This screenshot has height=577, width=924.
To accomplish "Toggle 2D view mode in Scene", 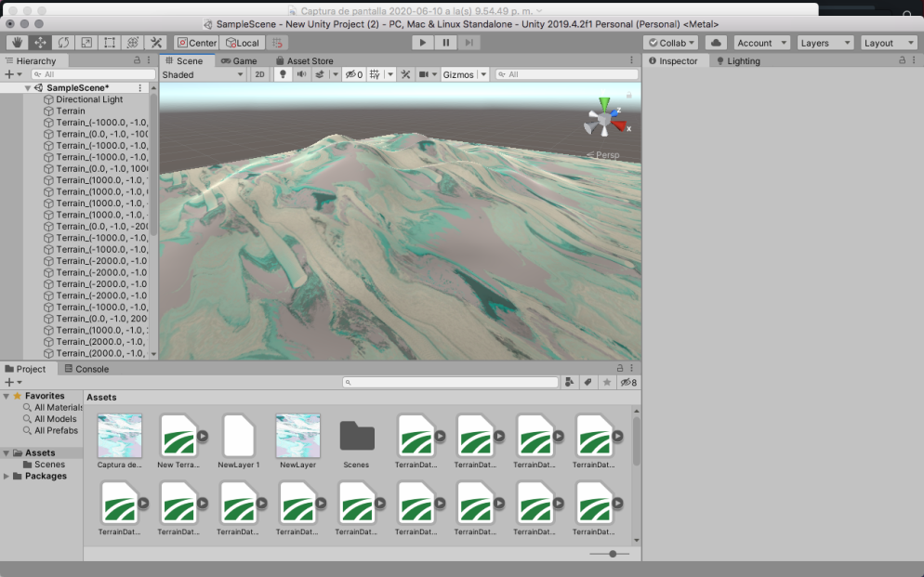I will pos(260,74).
